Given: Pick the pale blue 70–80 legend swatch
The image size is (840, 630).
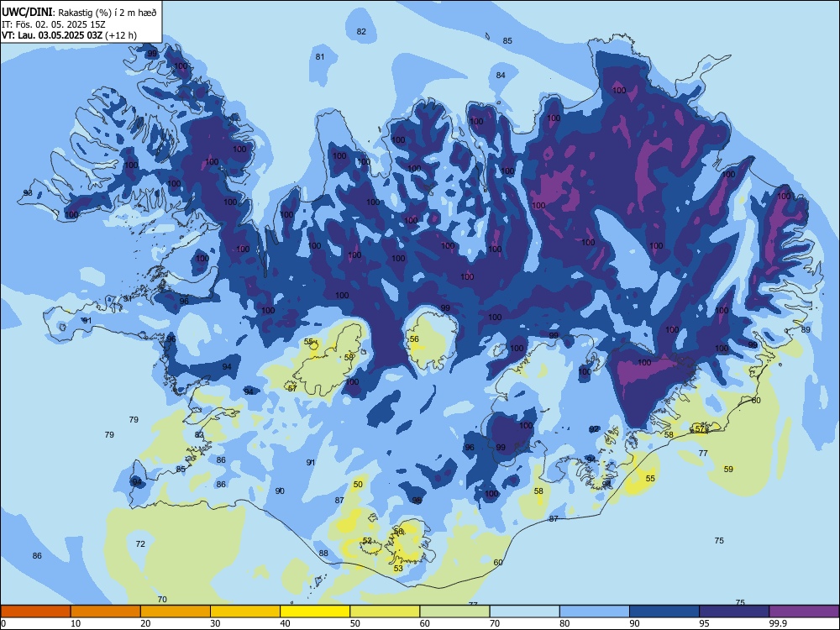Looking at the screenshot, I should [x=524, y=612].
